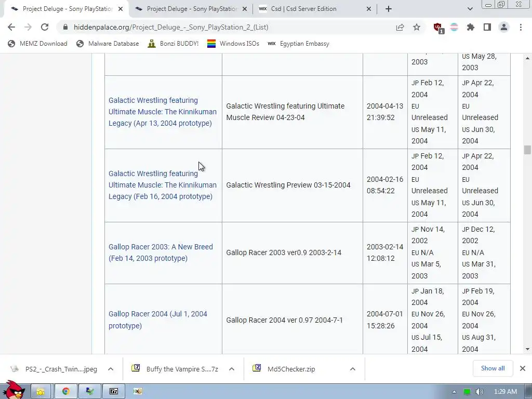Close the Csd Server Edition tab
The image size is (532, 399).
coord(369,9)
